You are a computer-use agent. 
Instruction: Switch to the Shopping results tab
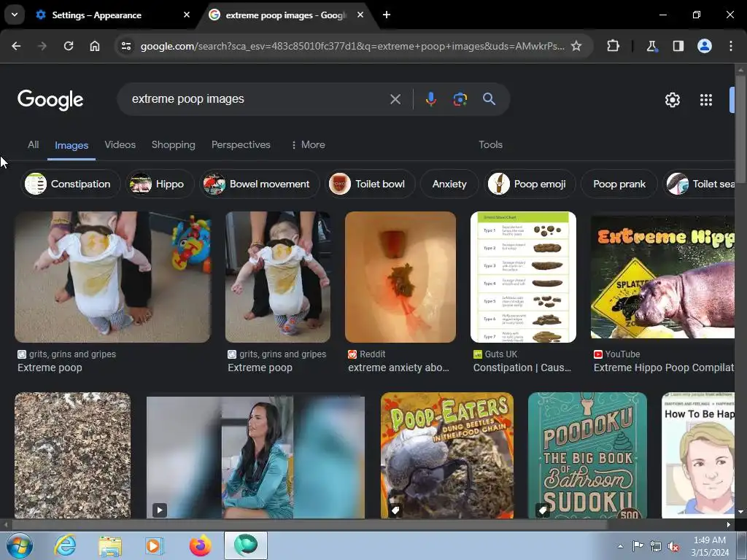(x=174, y=145)
